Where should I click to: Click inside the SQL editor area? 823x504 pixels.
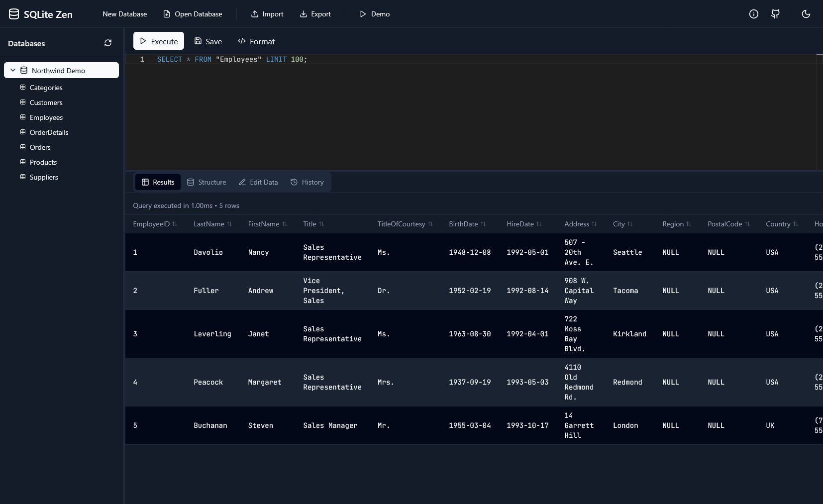click(x=448, y=114)
